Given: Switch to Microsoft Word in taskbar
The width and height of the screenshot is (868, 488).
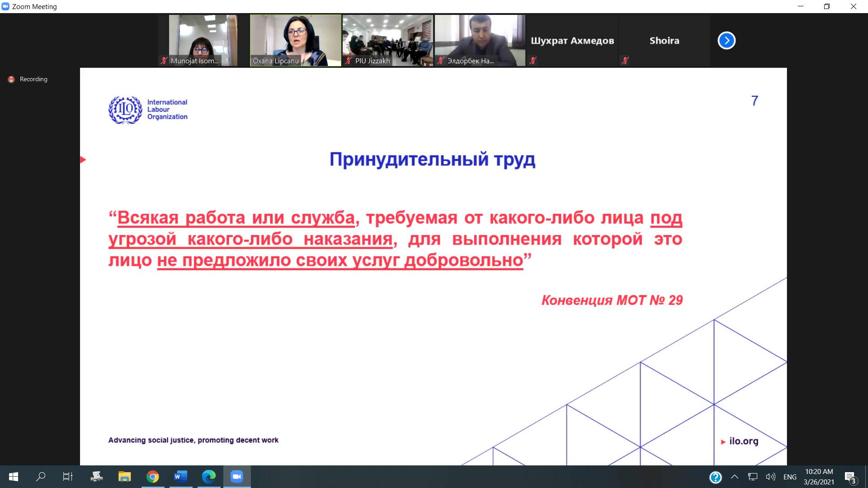Looking at the screenshot, I should pyautogui.click(x=181, y=477).
